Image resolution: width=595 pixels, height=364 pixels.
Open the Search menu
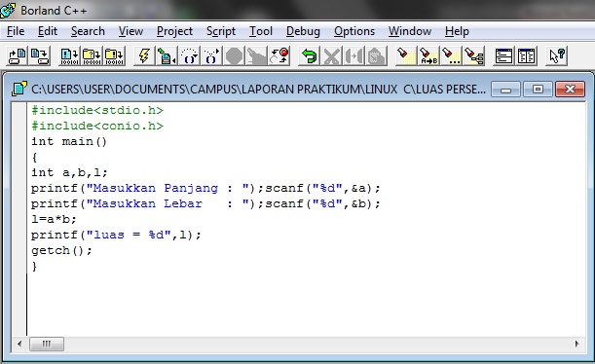pyautogui.click(x=88, y=31)
